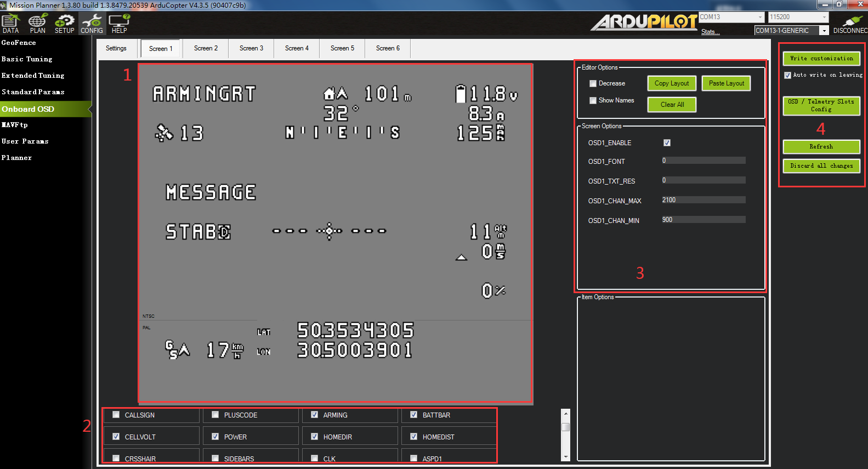The width and height of the screenshot is (868, 469).
Task: Switch to the Screen 2 tab
Action: (206, 48)
